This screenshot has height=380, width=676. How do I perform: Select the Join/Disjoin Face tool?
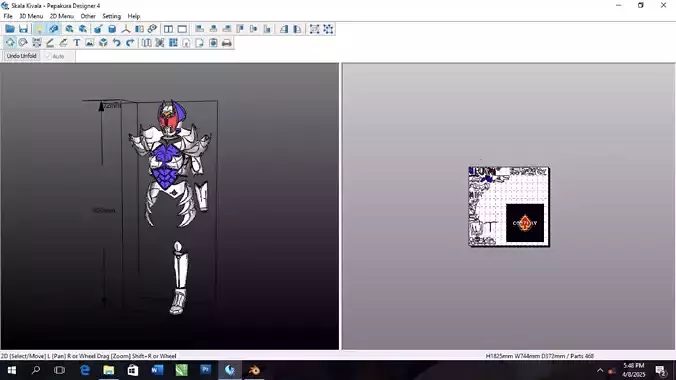pyautogui.click(x=37, y=43)
